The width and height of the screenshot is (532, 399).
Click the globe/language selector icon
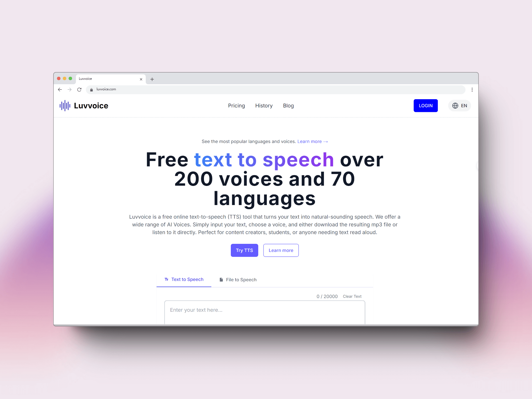pyautogui.click(x=455, y=106)
